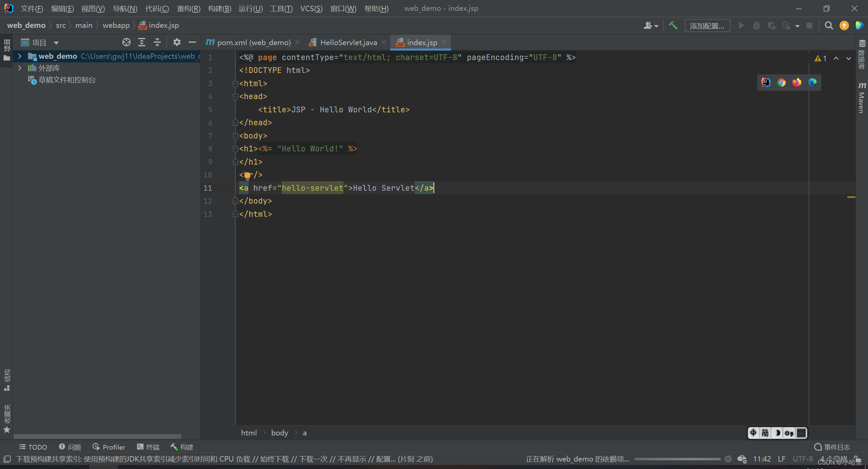Toggle the Problems tool window

(x=70, y=447)
